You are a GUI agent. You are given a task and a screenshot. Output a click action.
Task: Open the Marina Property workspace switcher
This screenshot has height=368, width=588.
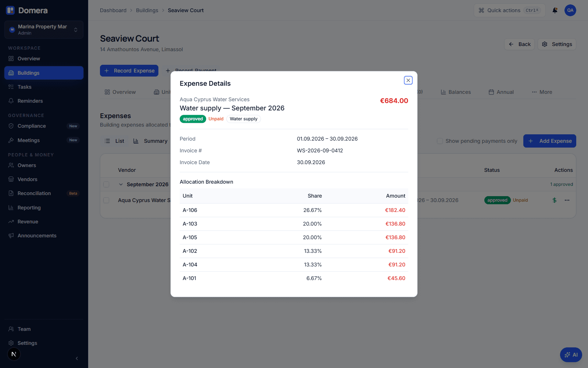(x=44, y=29)
